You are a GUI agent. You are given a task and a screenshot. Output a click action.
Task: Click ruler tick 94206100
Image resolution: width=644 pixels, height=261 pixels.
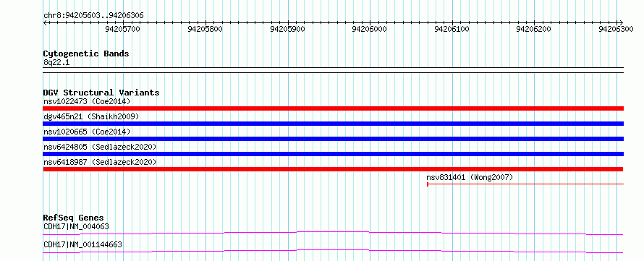(x=452, y=29)
